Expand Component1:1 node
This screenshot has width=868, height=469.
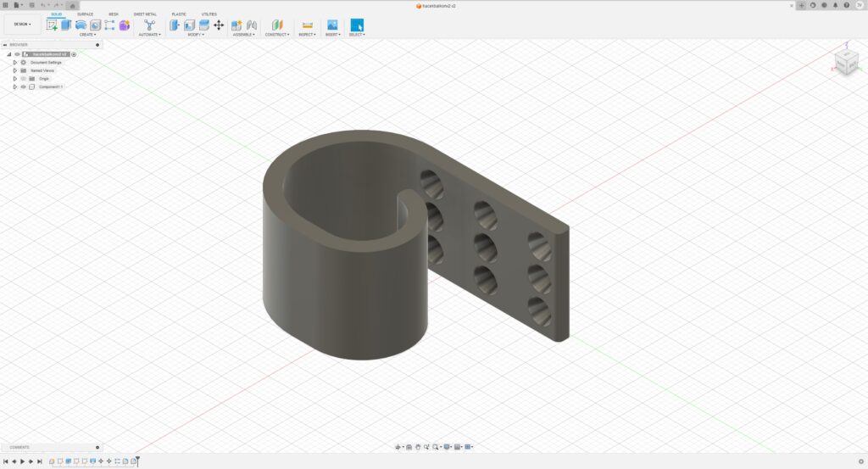tap(15, 87)
